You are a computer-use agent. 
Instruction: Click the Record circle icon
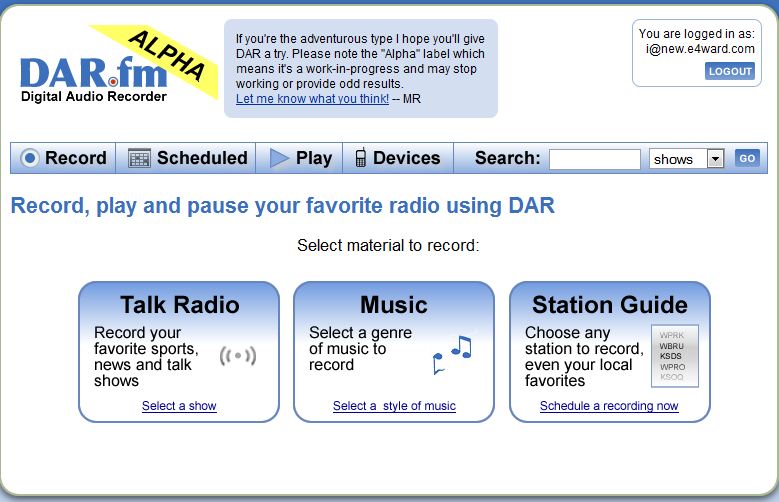(x=30, y=158)
